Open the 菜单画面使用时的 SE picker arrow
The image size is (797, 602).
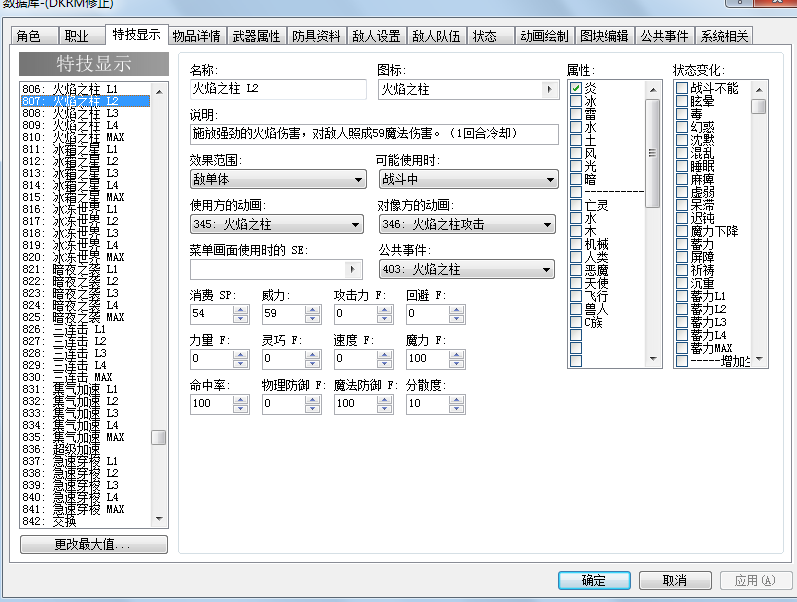[x=353, y=269]
